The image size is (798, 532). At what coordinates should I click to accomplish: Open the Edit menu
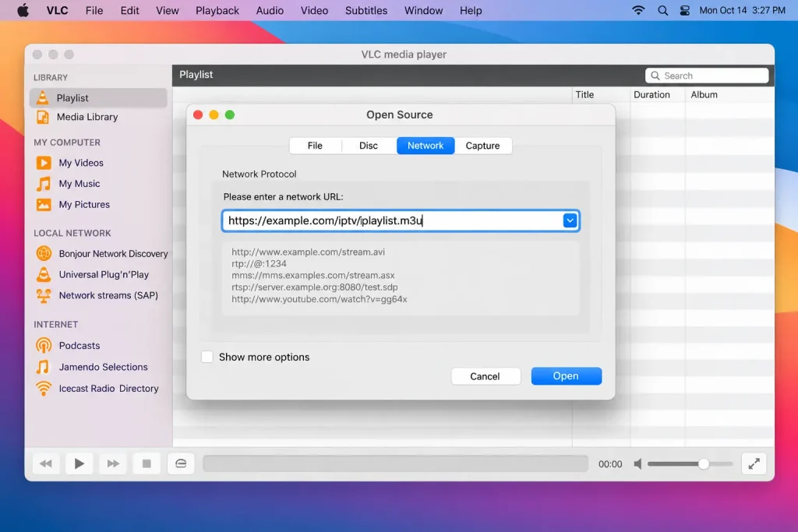(130, 10)
